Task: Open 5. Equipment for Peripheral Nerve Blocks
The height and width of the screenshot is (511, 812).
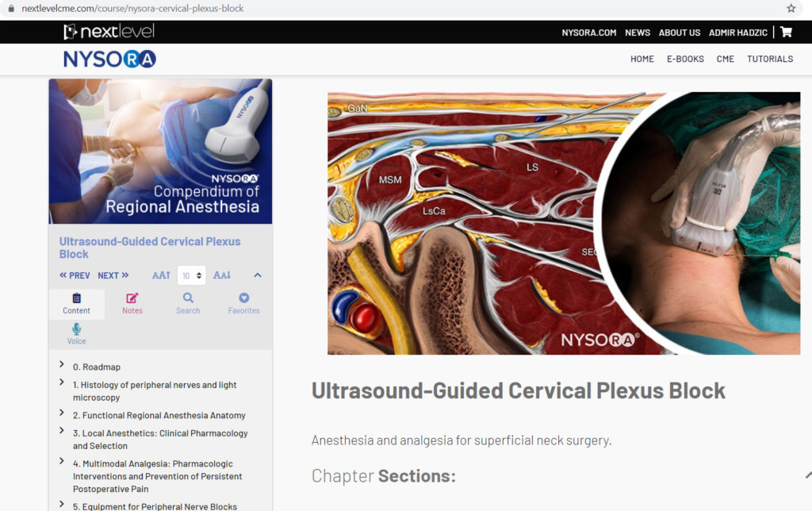Action: click(x=155, y=506)
